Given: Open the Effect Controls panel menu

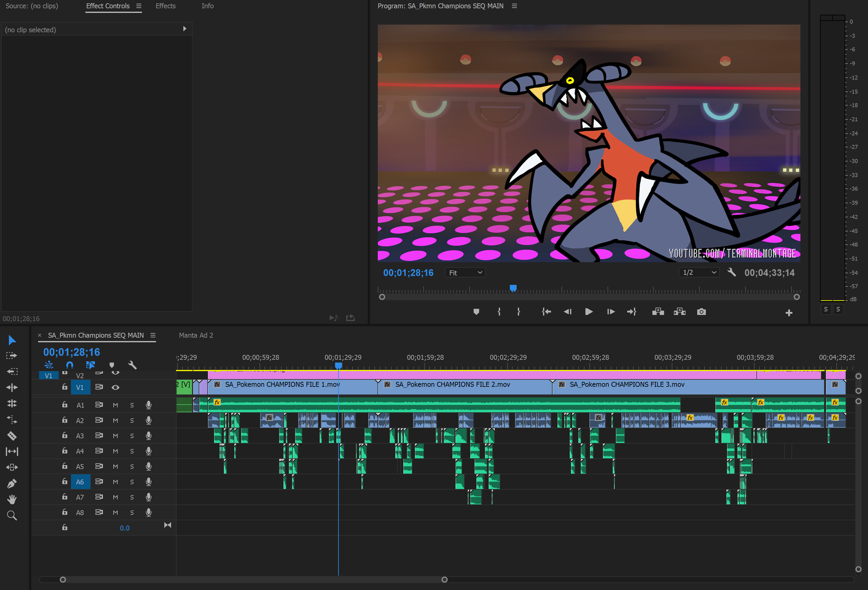Looking at the screenshot, I should pos(139,6).
